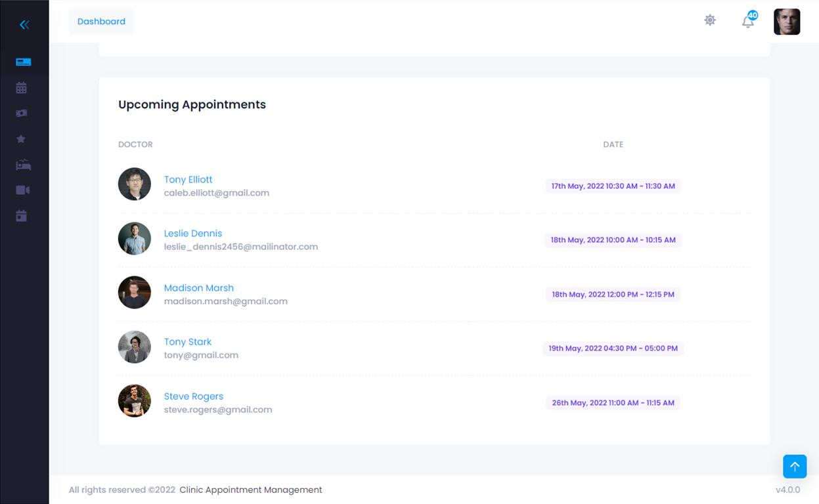Open Tony Elliott's doctor profile link
The width and height of the screenshot is (819, 504).
(188, 180)
